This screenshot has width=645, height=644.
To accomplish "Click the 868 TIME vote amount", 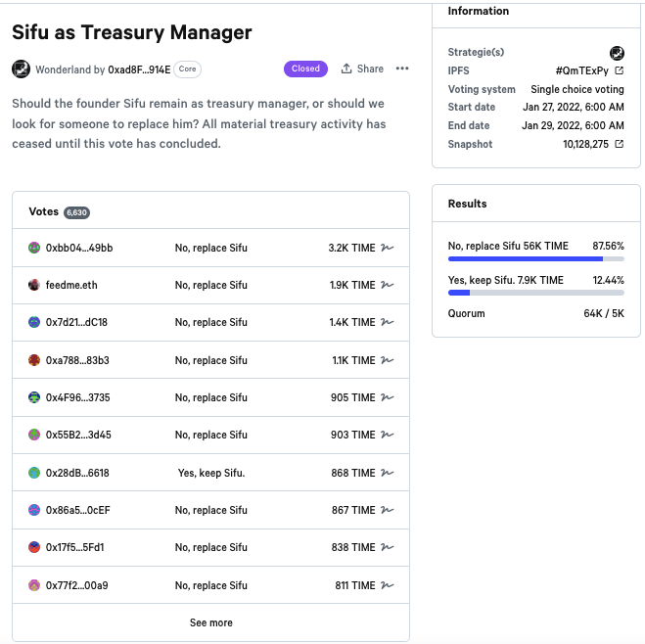I will pos(353,473).
